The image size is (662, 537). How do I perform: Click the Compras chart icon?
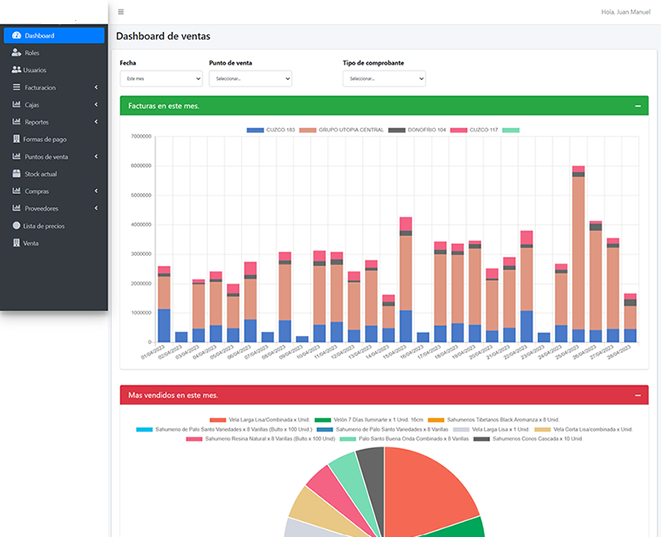tap(16, 191)
